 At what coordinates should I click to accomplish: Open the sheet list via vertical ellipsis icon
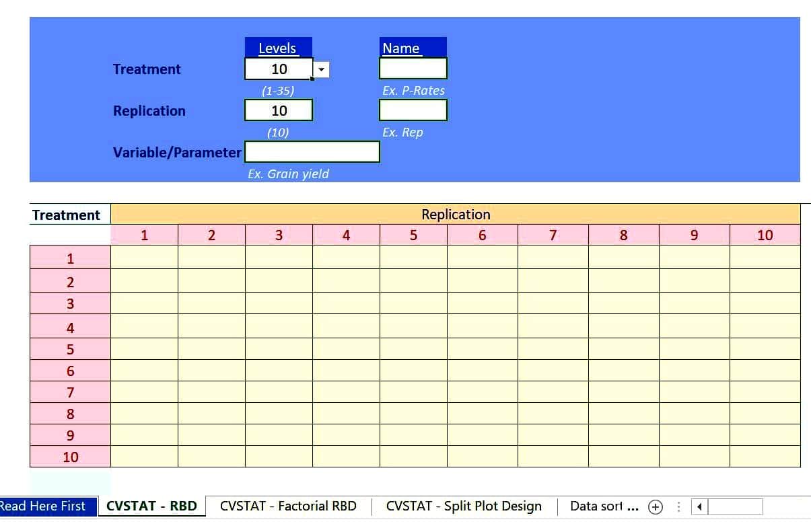[x=678, y=506]
